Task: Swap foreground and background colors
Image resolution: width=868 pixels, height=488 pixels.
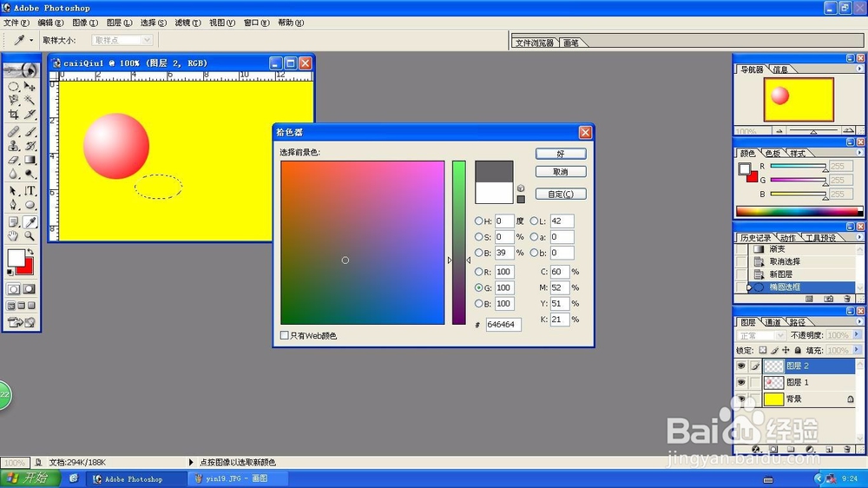Action: [x=31, y=252]
